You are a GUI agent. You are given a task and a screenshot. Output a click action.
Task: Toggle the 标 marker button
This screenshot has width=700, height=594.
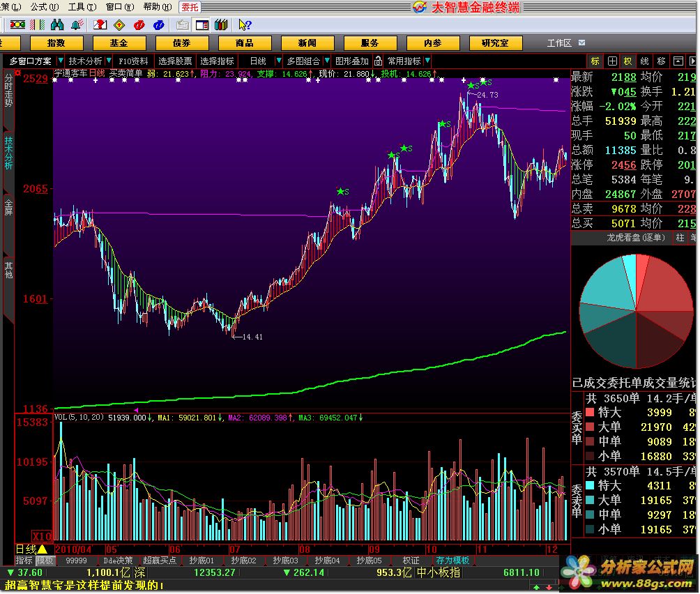coord(595,61)
